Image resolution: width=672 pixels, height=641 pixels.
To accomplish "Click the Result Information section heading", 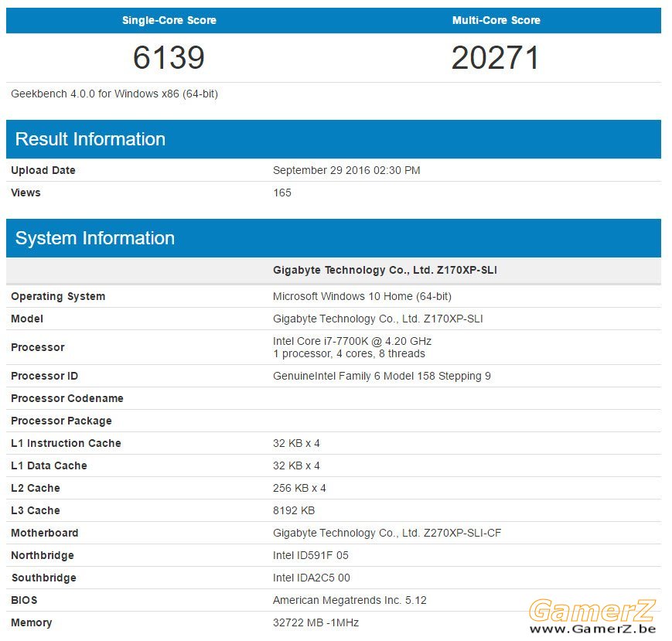I will click(x=90, y=139).
